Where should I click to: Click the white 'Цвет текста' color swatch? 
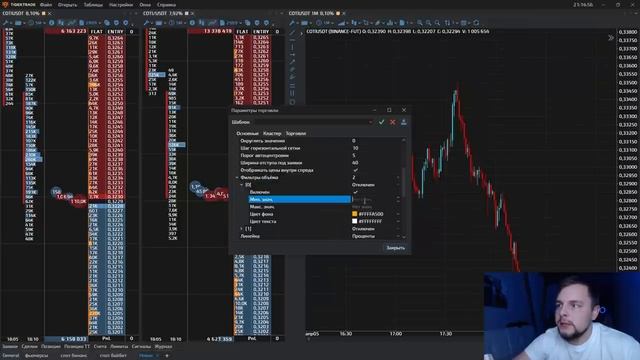click(354, 221)
